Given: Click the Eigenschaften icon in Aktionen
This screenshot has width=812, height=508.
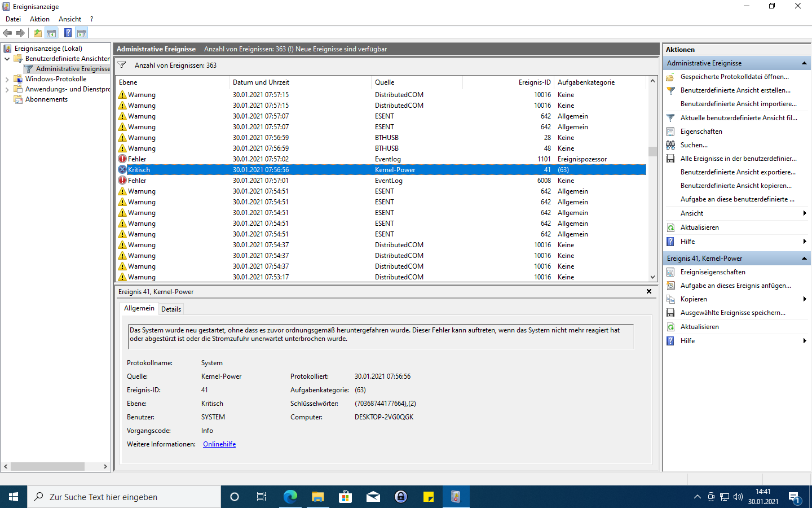Looking at the screenshot, I should 670,132.
